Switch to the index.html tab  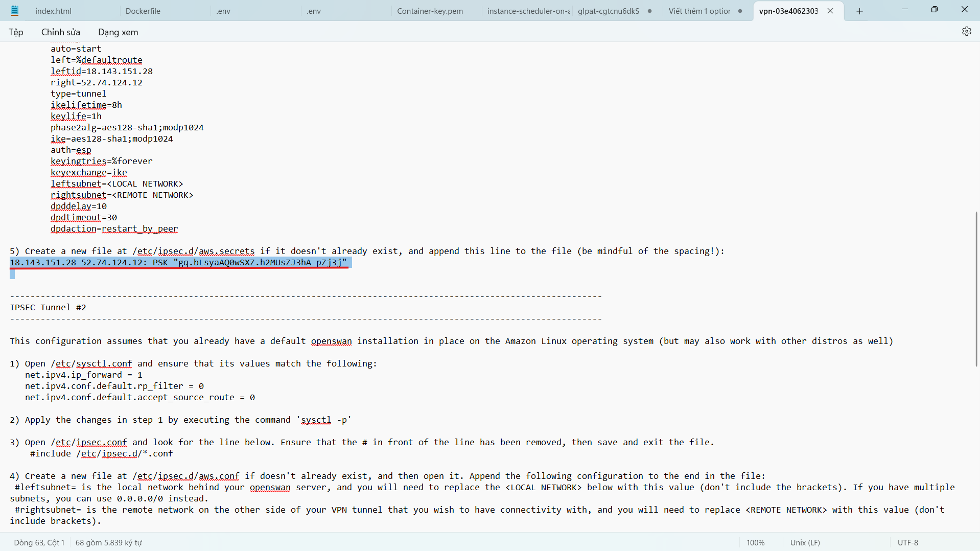(53, 11)
